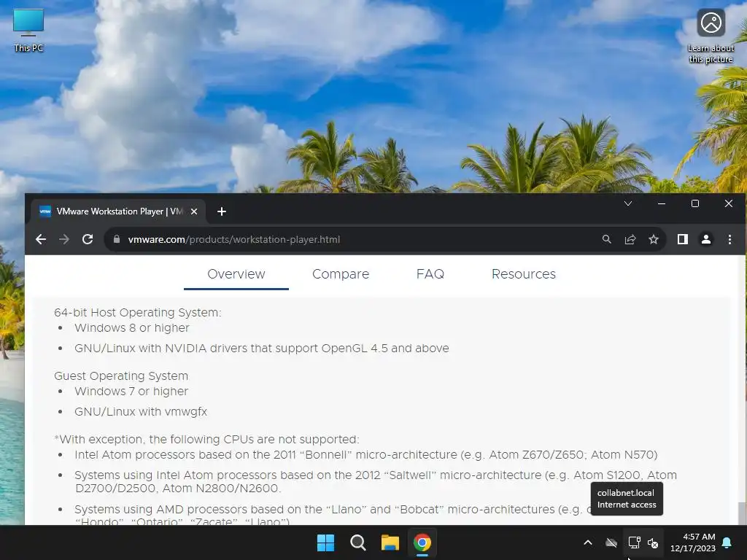Viewport: 747px width, 560px height.
Task: Click the muted volume tray icon
Action: pyautogui.click(x=653, y=542)
